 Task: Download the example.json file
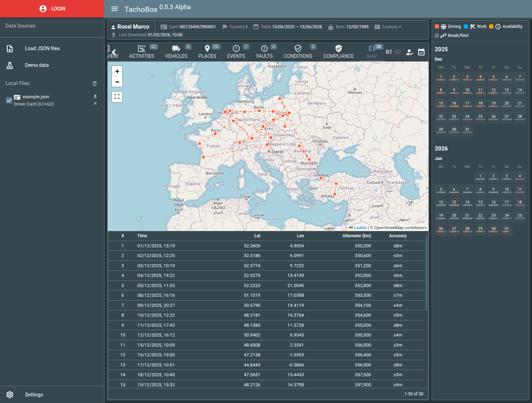(x=95, y=96)
